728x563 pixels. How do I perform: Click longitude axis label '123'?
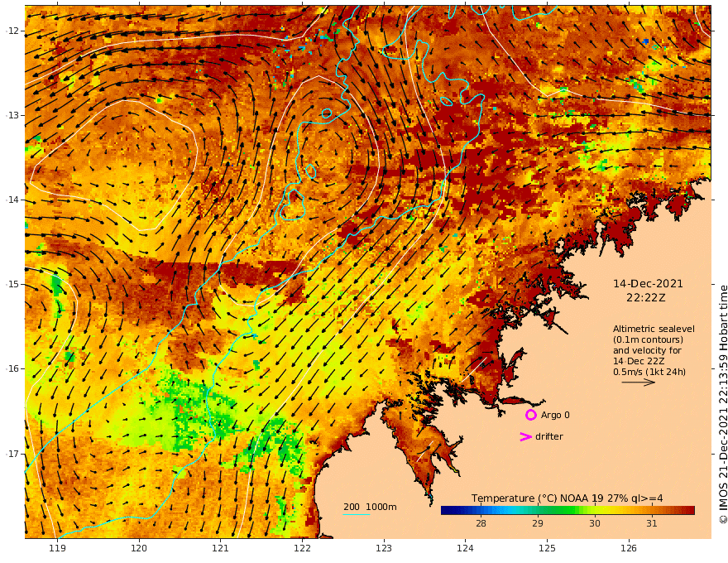pyautogui.click(x=384, y=549)
